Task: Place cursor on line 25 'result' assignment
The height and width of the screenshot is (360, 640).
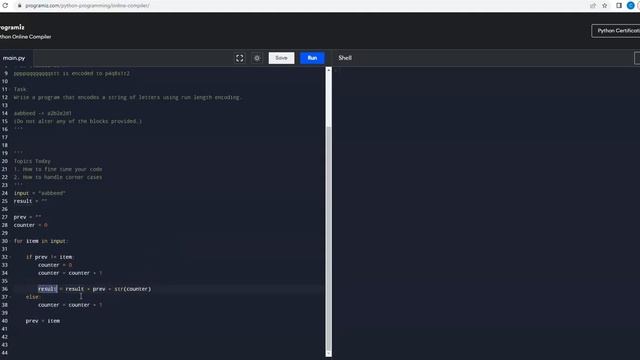Action: coord(30,201)
